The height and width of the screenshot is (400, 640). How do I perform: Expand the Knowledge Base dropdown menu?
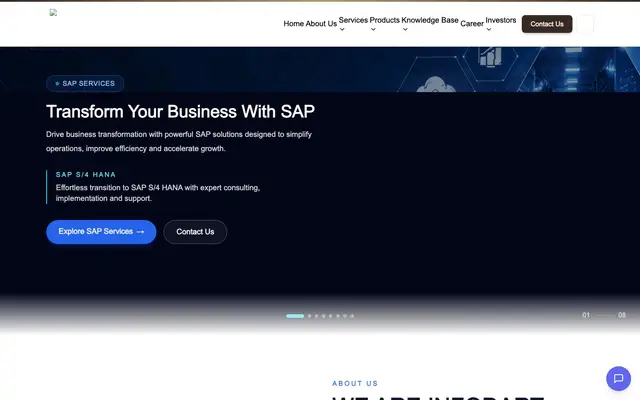(x=430, y=24)
